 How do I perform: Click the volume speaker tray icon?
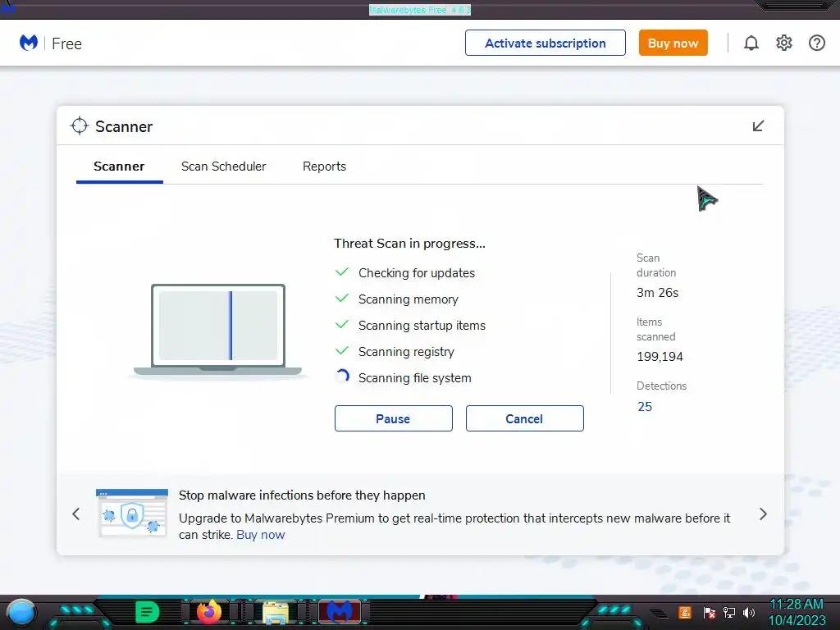[749, 612]
